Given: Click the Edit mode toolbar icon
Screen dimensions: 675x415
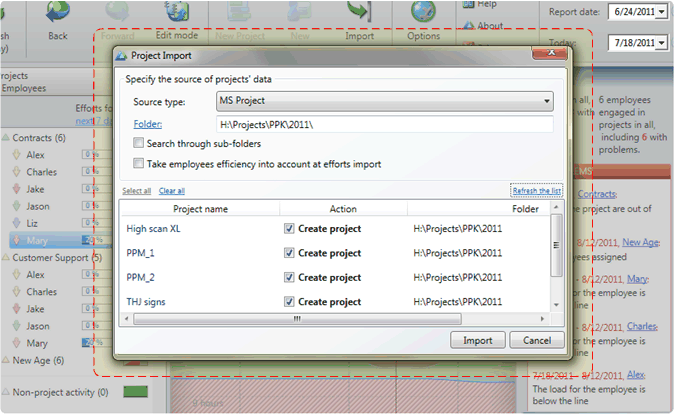Looking at the screenshot, I should coord(177,12).
